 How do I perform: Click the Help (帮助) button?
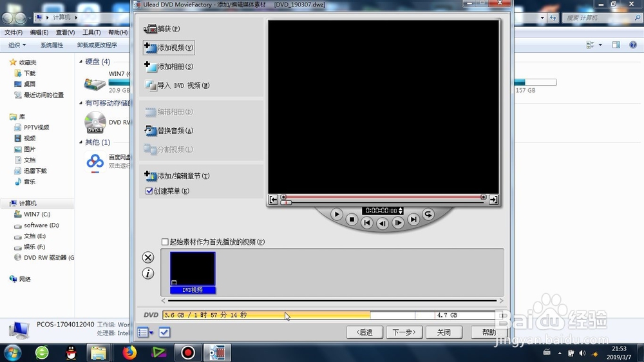[489, 332]
